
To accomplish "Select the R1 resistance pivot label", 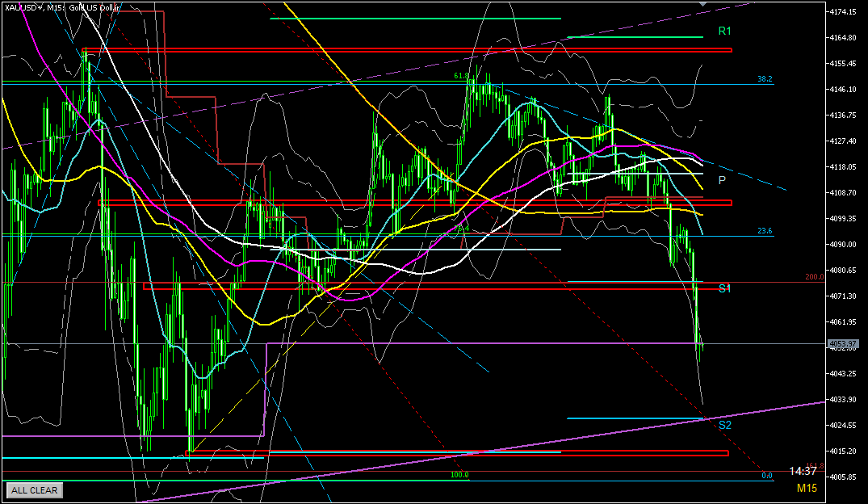I will (x=724, y=31).
